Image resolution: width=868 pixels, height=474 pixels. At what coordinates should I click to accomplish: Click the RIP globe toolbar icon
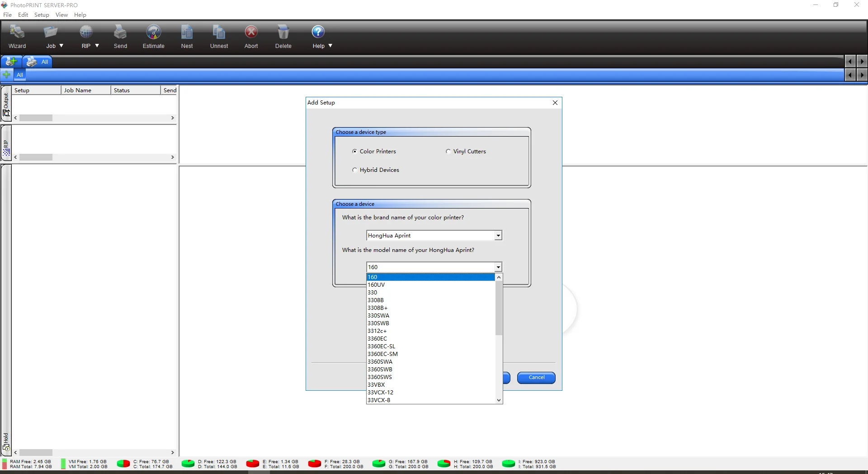[86, 32]
